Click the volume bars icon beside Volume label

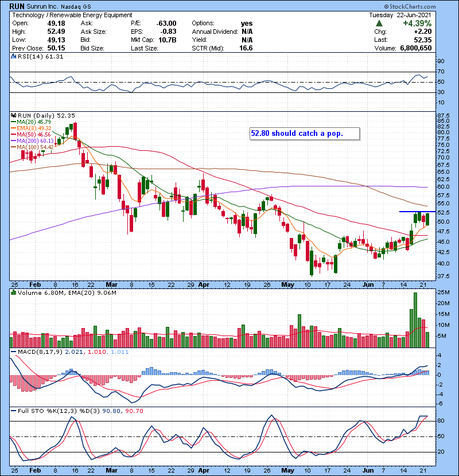tap(13, 292)
